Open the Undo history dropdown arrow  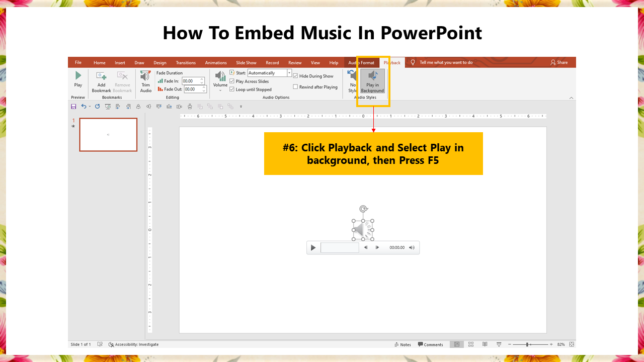point(90,107)
